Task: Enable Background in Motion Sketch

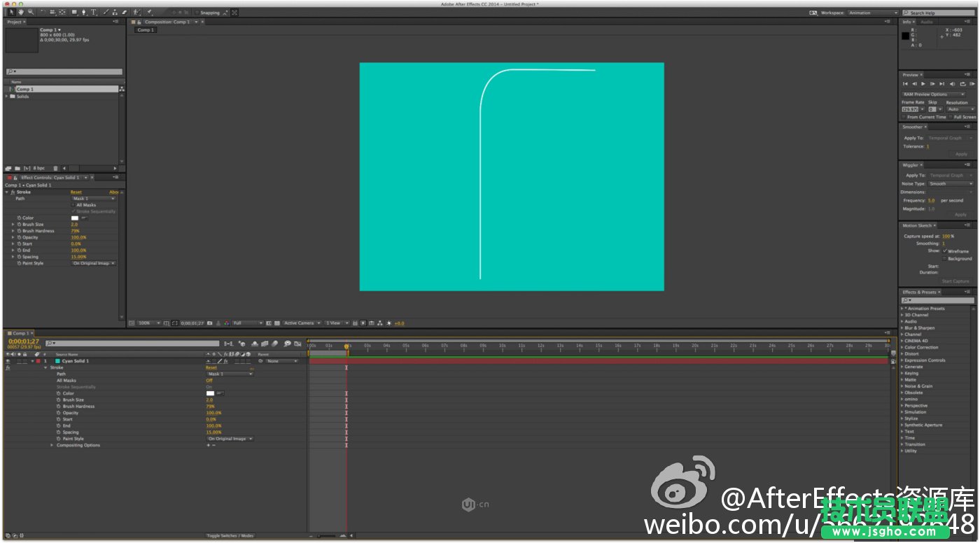Action: coord(944,259)
